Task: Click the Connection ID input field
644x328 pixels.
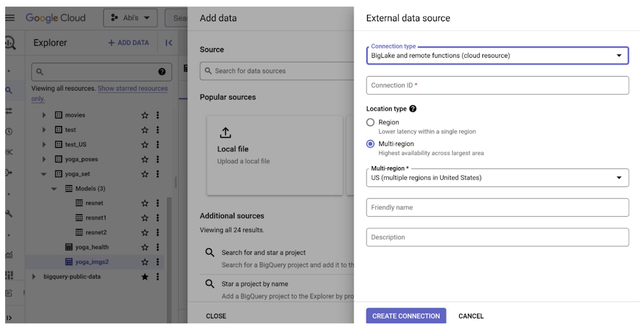Action: (497, 86)
